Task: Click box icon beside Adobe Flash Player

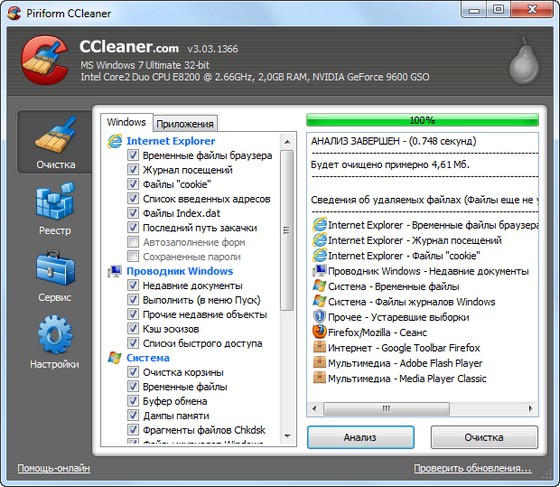Action: pyautogui.click(x=319, y=362)
